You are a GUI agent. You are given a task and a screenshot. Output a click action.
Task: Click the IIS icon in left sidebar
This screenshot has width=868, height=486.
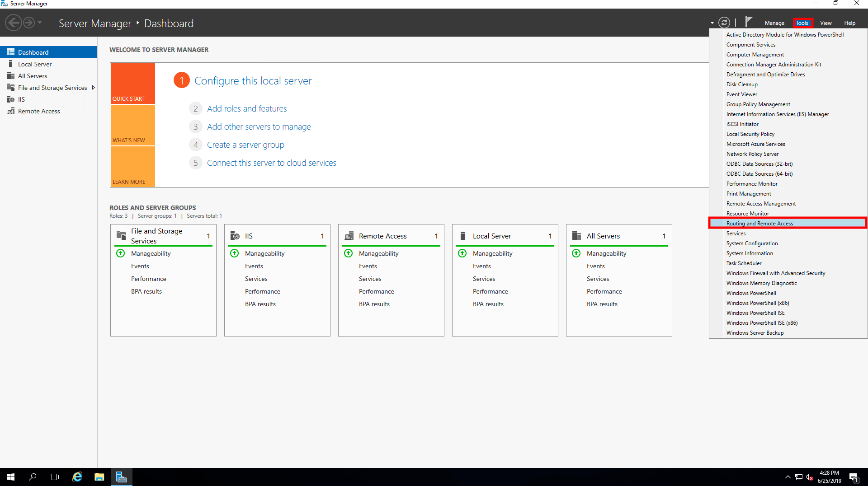coord(11,99)
